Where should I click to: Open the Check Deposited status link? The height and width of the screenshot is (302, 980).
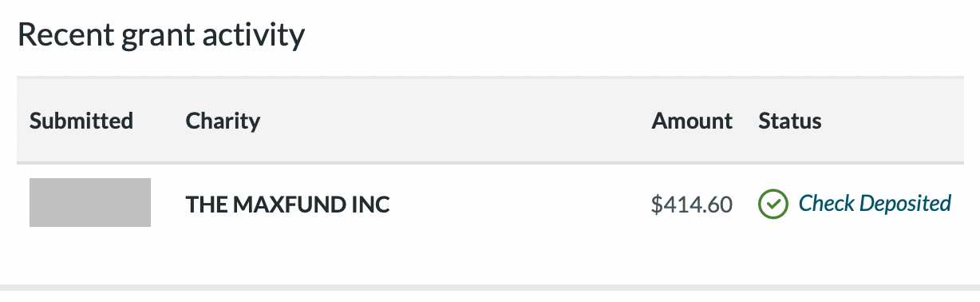tap(875, 204)
